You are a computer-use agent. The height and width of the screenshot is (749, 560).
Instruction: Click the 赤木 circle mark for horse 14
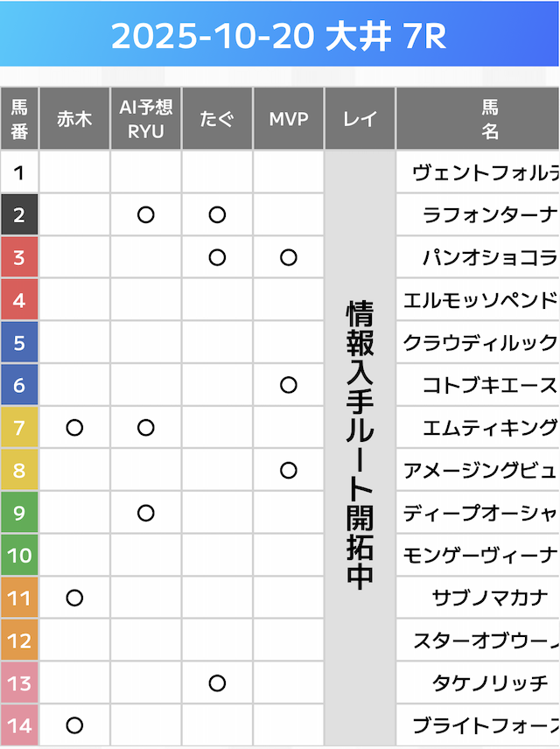[x=74, y=725]
